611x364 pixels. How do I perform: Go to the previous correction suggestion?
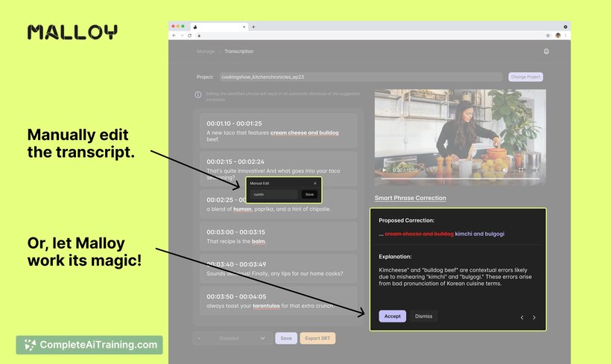[x=522, y=317]
